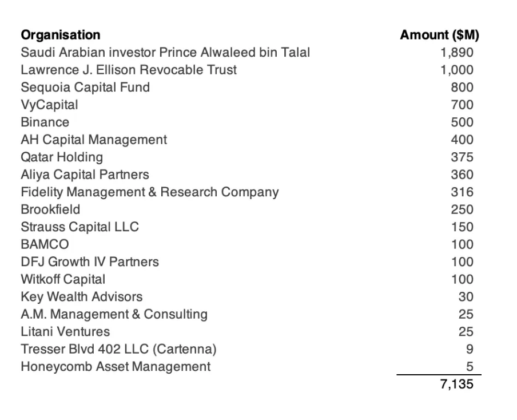Click the Organisation column header
Viewport: 517px width, 420px height.
[61, 35]
